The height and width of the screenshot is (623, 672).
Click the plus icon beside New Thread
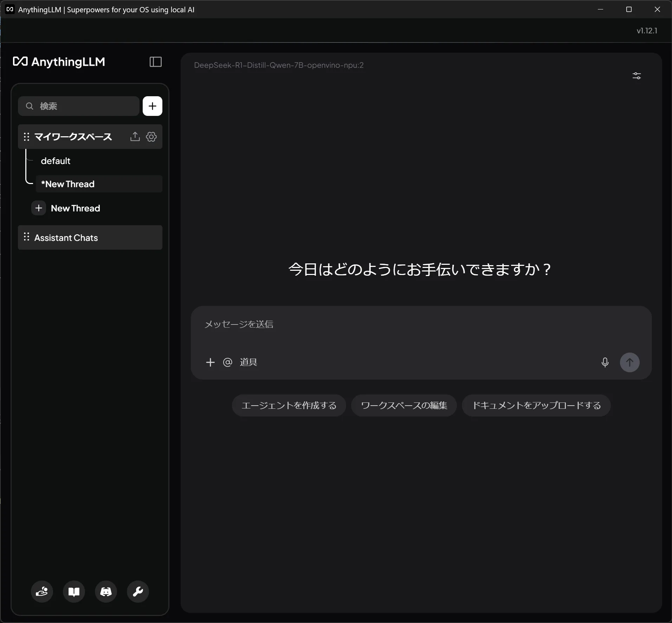(x=39, y=208)
